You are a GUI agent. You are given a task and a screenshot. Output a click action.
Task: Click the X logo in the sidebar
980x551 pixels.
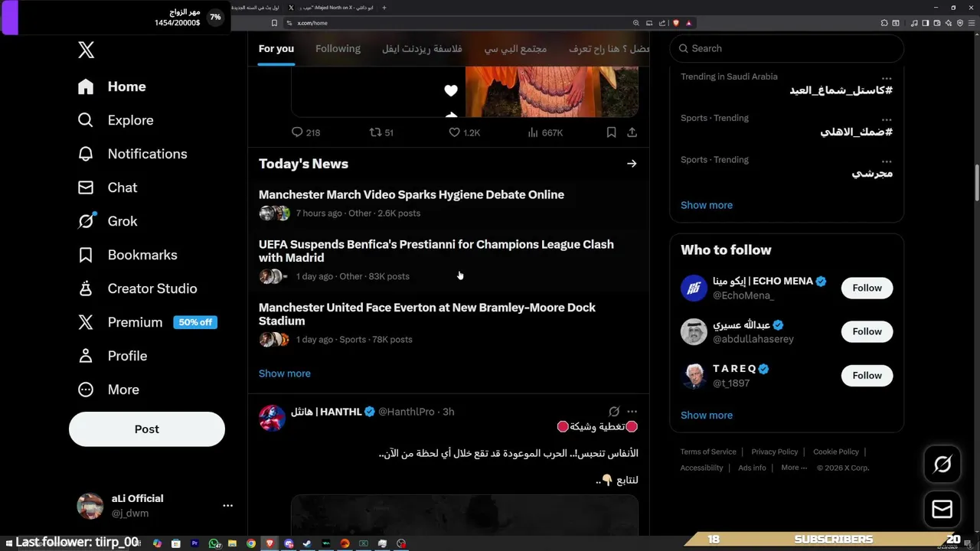point(86,51)
